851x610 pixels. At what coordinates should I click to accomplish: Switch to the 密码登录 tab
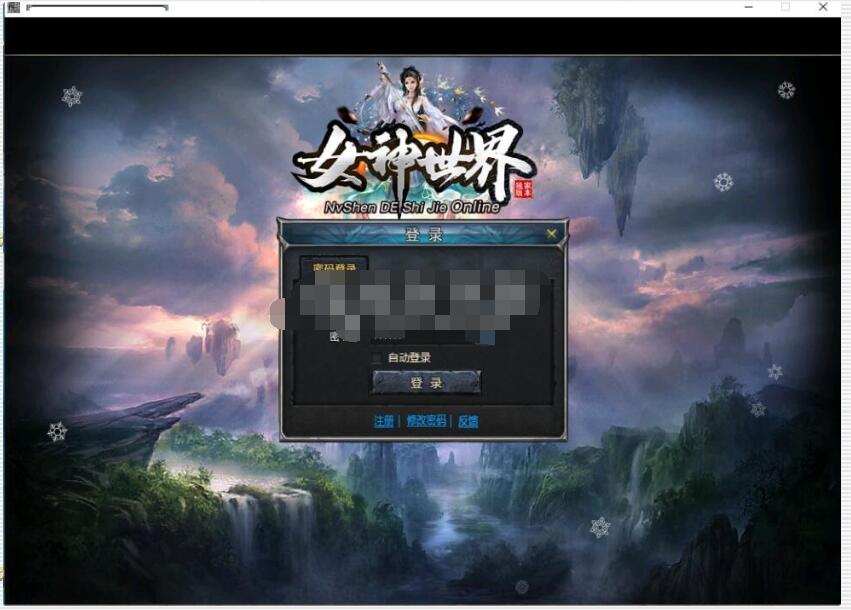tap(333, 265)
